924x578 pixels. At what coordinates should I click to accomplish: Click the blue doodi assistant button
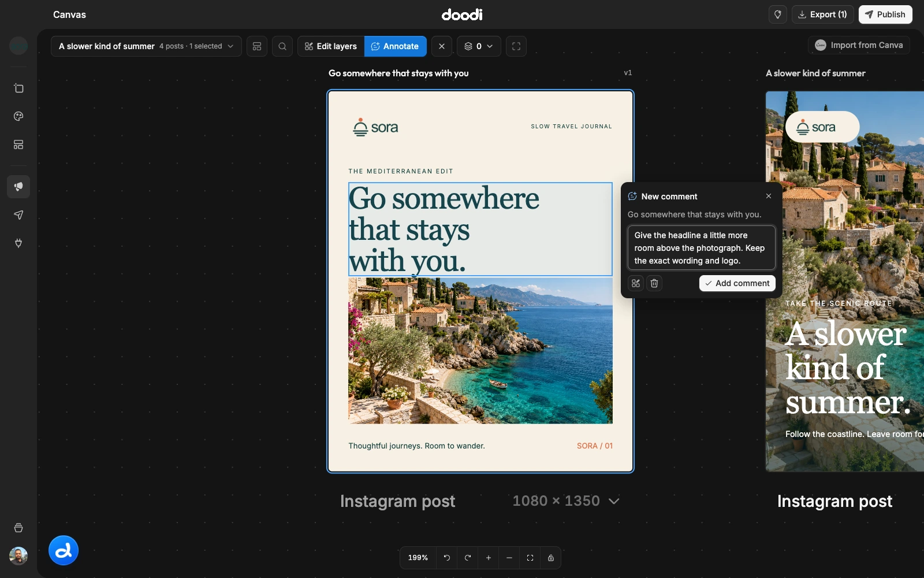[64, 550]
